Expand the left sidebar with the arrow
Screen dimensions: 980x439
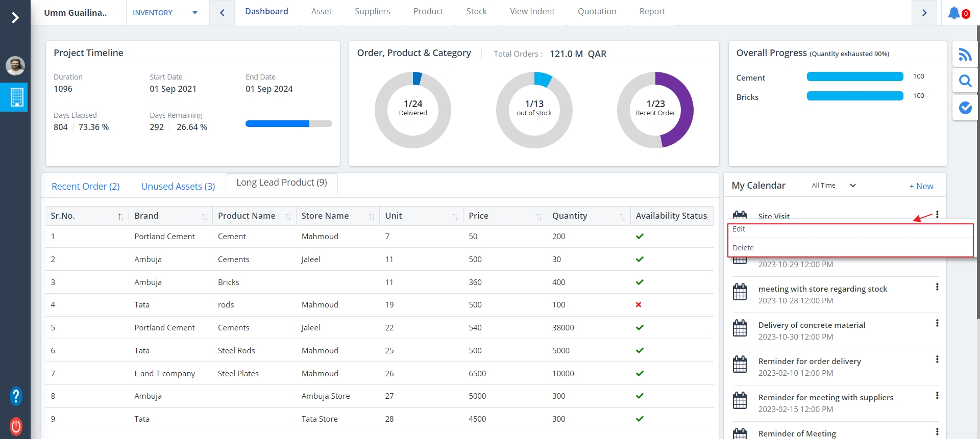(15, 18)
